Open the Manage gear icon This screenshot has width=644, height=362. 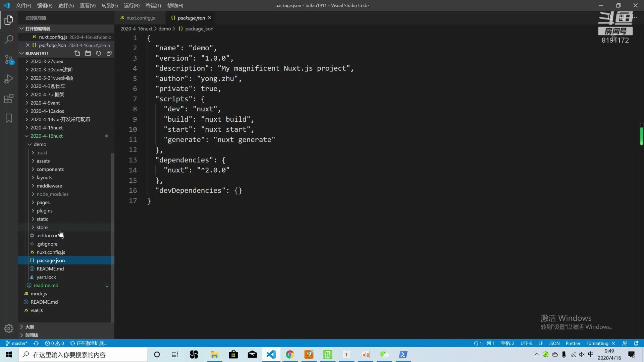[9, 328]
